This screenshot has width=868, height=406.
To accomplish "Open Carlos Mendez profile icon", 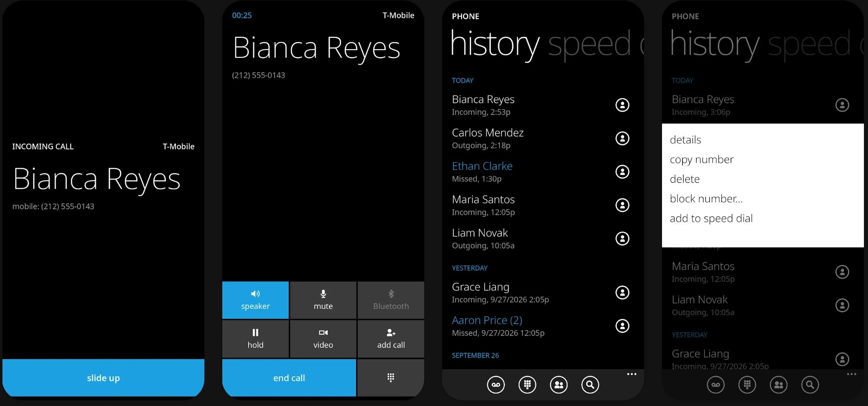I will click(x=622, y=139).
